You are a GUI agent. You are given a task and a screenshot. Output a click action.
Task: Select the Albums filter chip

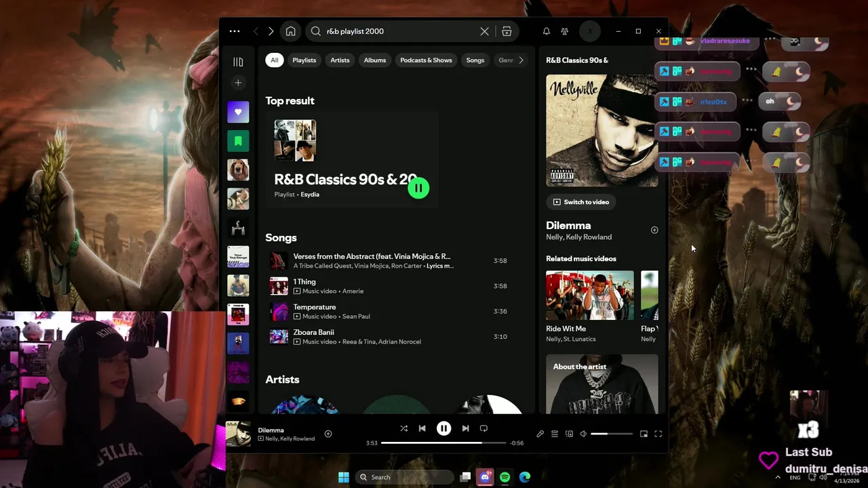click(374, 60)
